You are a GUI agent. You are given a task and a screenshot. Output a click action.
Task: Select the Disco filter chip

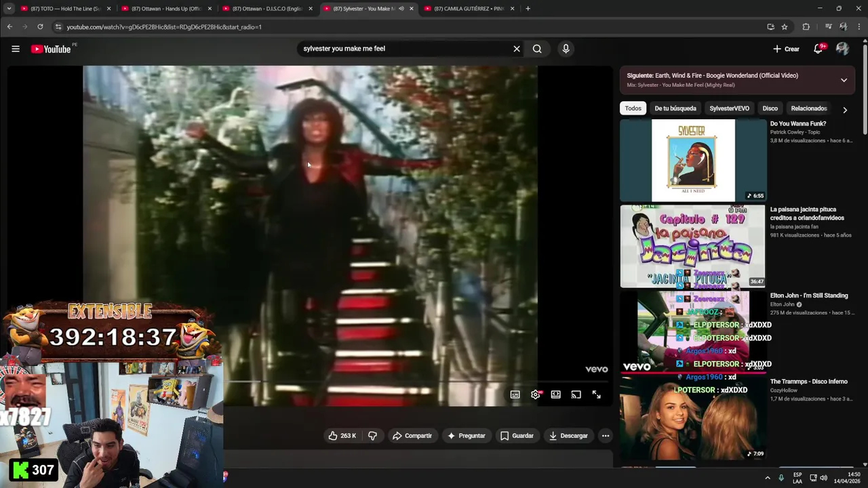[770, 108]
